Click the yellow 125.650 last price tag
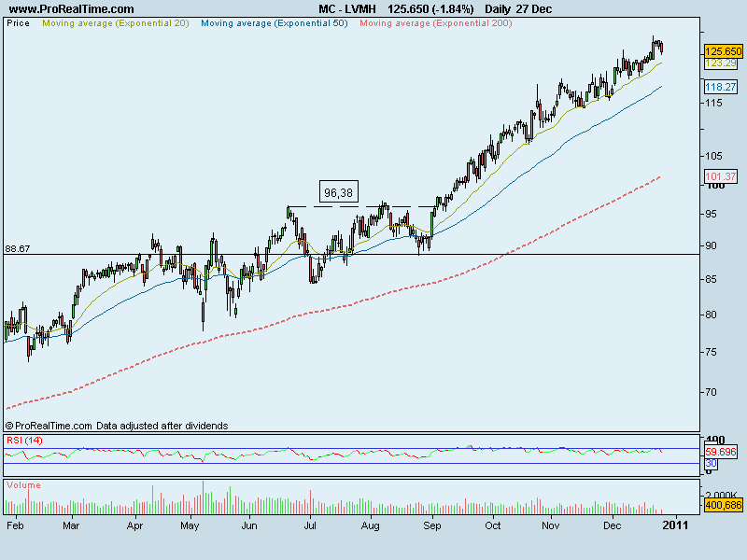The width and height of the screenshot is (747, 560). pyautogui.click(x=723, y=51)
